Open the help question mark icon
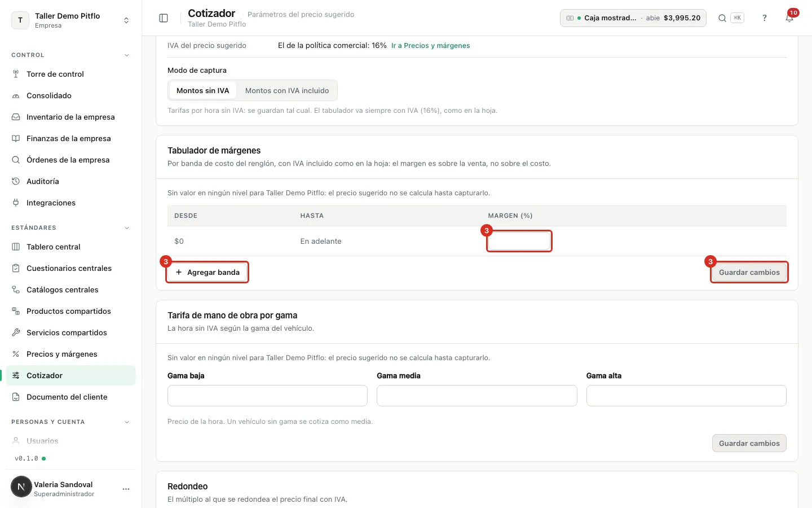Image resolution: width=812 pixels, height=508 pixels. 765,18
